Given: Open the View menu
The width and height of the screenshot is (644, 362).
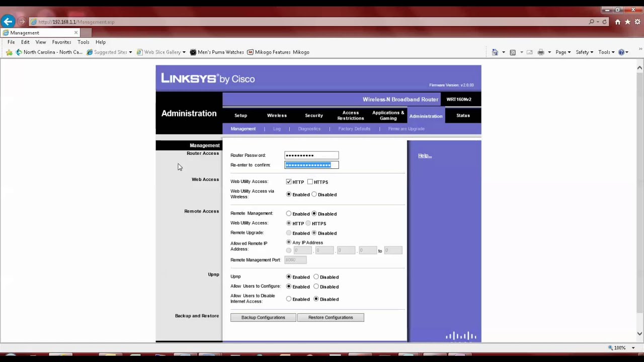Looking at the screenshot, I should (x=41, y=42).
